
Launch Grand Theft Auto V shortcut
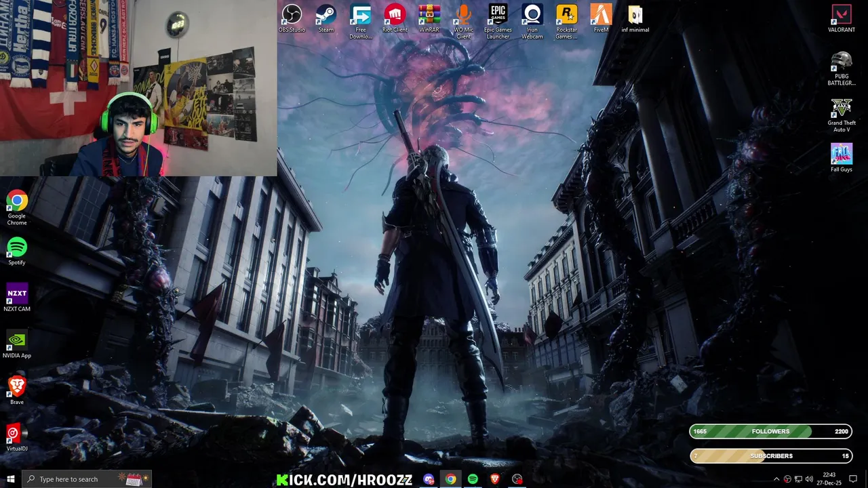tap(842, 115)
